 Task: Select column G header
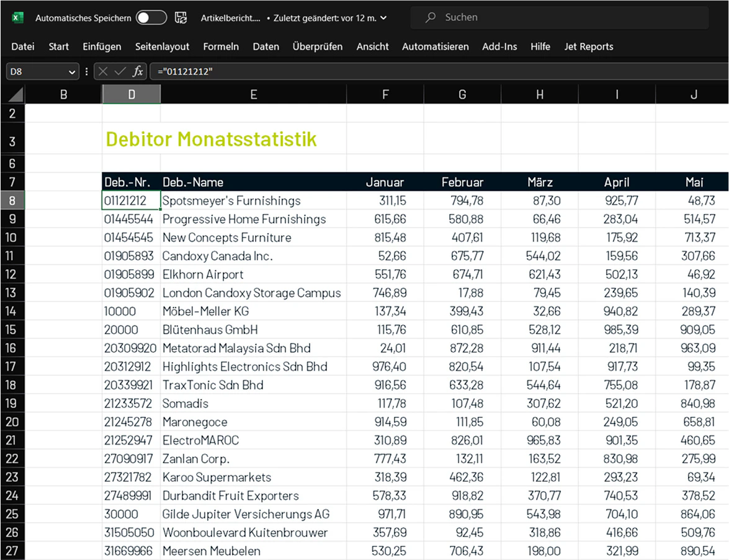pyautogui.click(x=462, y=95)
